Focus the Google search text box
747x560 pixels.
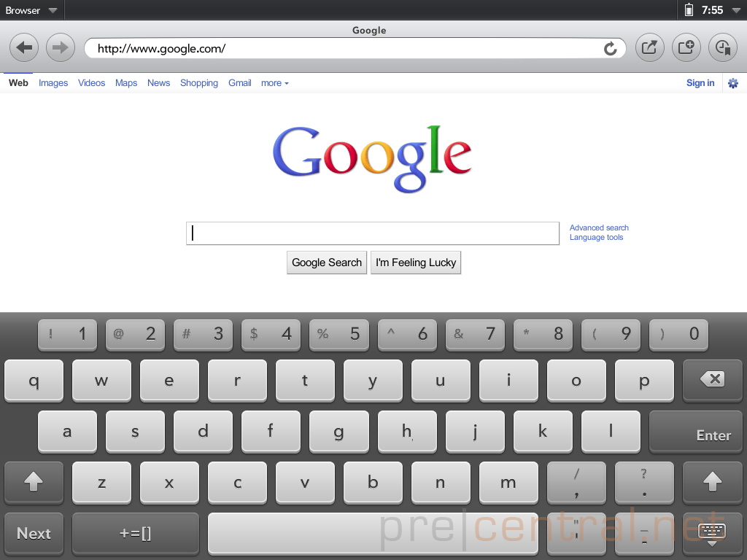(x=372, y=233)
